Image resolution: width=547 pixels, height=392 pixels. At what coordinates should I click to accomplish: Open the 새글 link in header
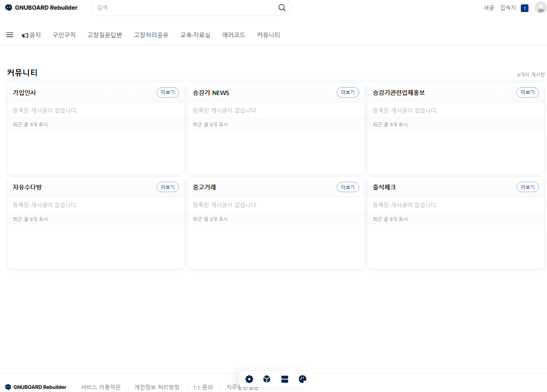pos(489,8)
